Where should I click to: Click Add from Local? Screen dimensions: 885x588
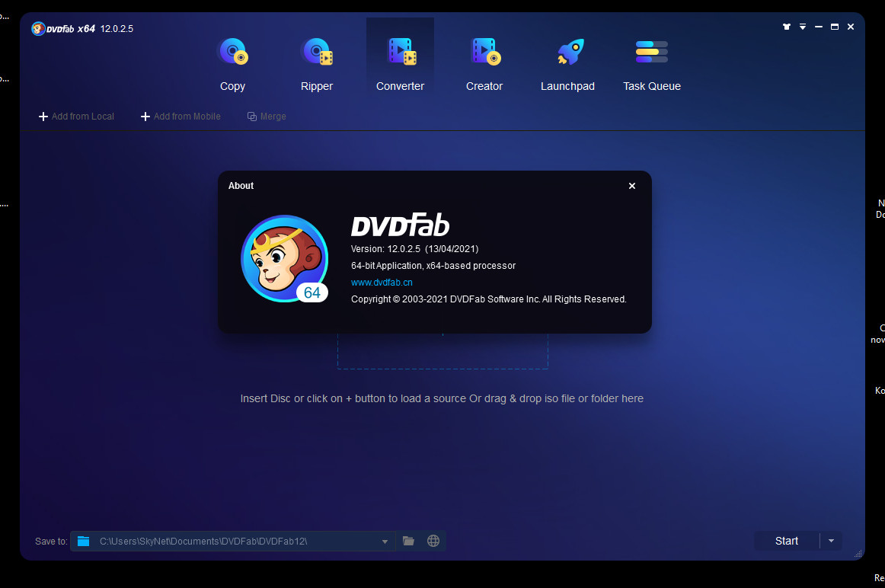point(76,117)
